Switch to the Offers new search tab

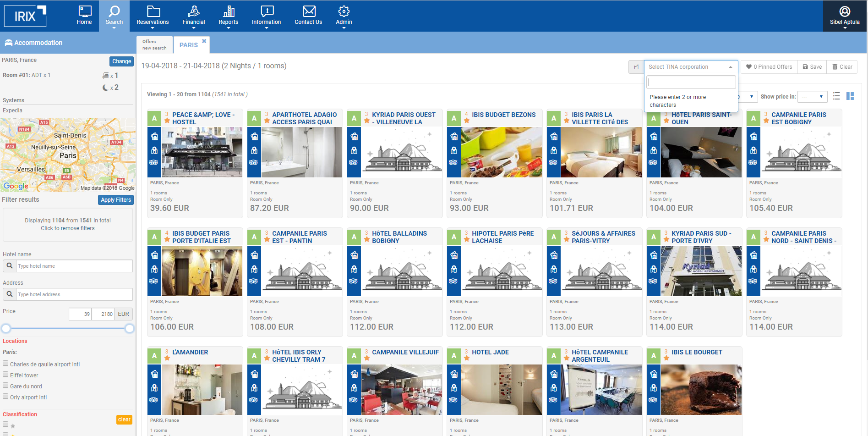click(154, 44)
